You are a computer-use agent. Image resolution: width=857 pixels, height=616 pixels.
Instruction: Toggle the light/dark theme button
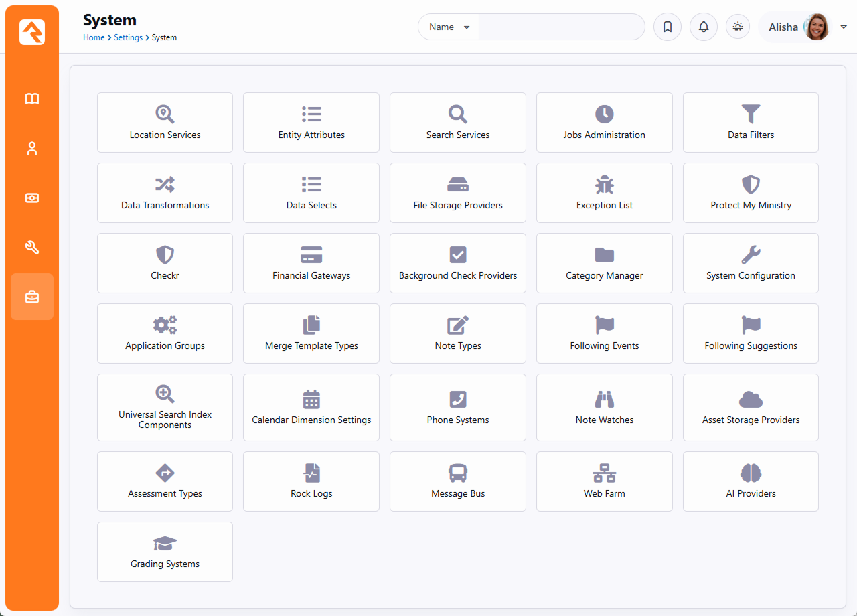[x=738, y=27]
